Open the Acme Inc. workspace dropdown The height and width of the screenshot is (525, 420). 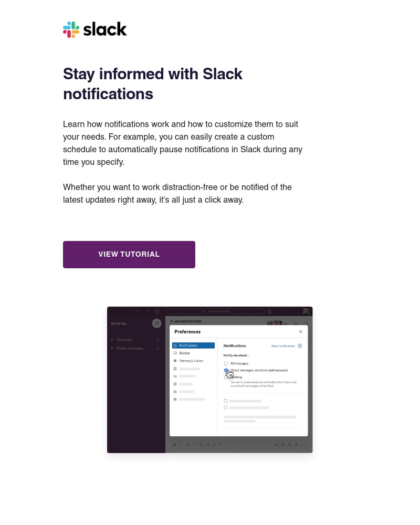[x=120, y=322]
